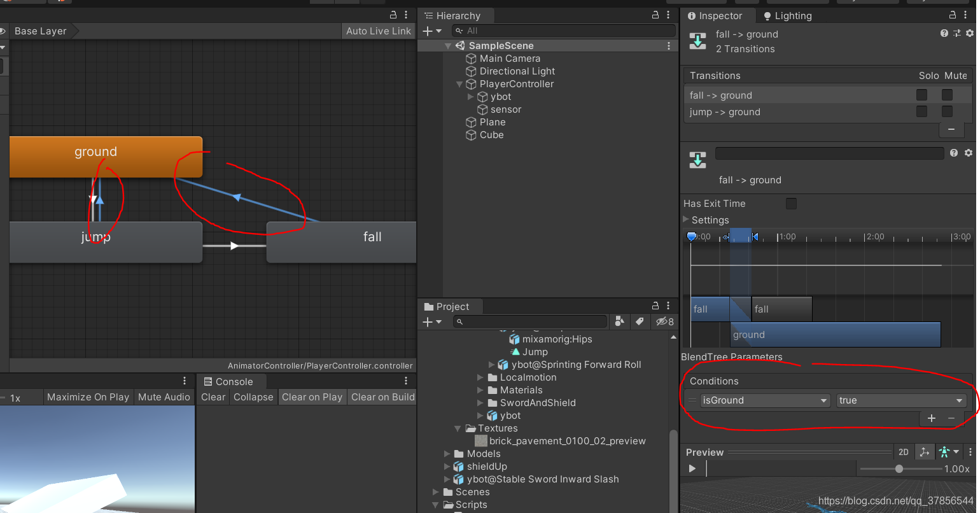The width and height of the screenshot is (980, 513).
Task: Play the transition preview
Action: (692, 468)
